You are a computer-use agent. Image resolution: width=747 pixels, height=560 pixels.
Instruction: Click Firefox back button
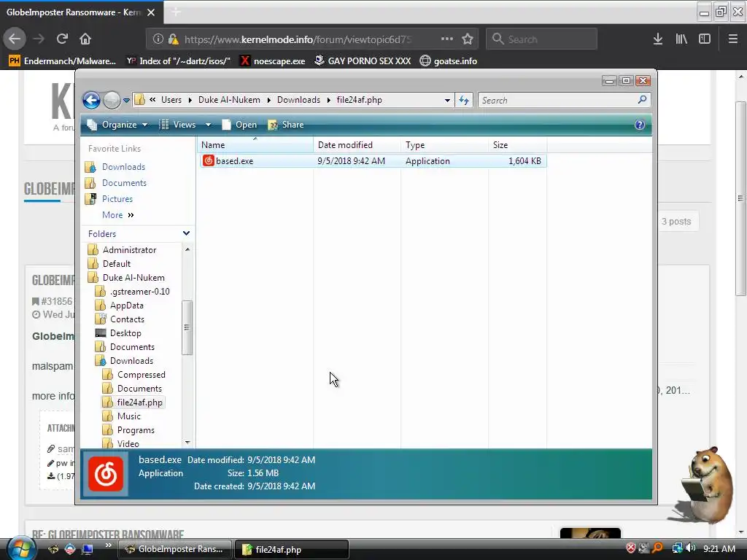point(15,39)
